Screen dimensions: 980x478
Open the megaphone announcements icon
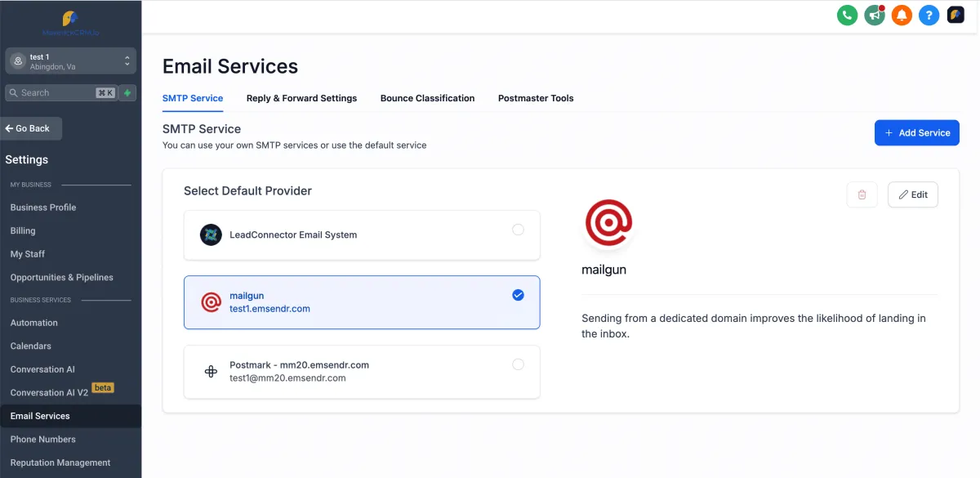875,15
